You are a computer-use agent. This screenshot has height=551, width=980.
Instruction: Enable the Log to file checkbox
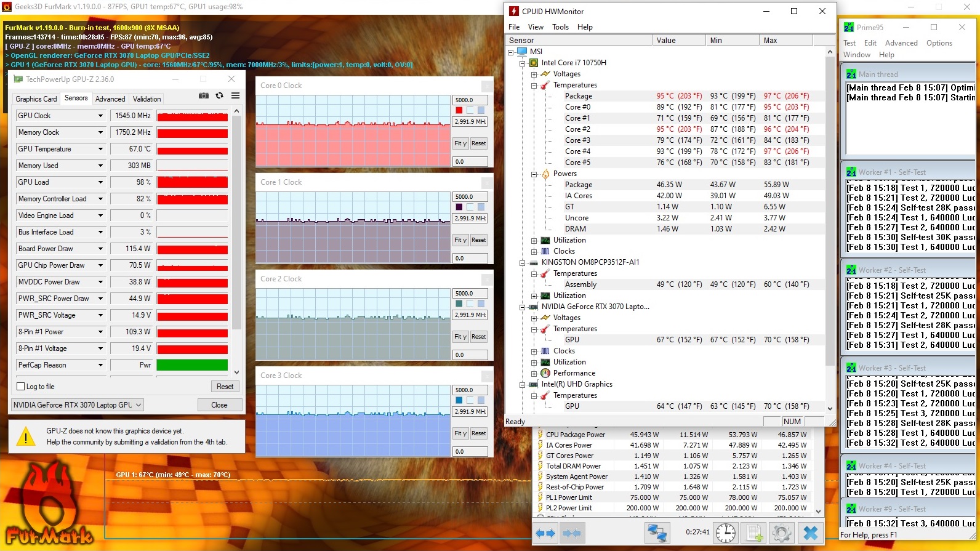coord(21,387)
